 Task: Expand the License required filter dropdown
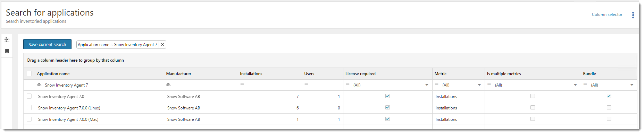[427, 85]
